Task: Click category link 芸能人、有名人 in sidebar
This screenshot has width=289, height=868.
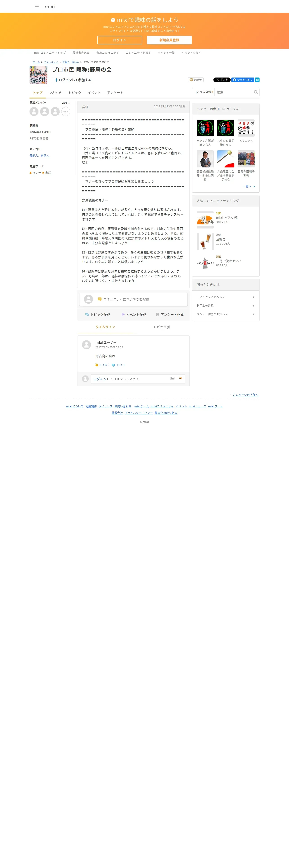Action: pyautogui.click(x=39, y=156)
